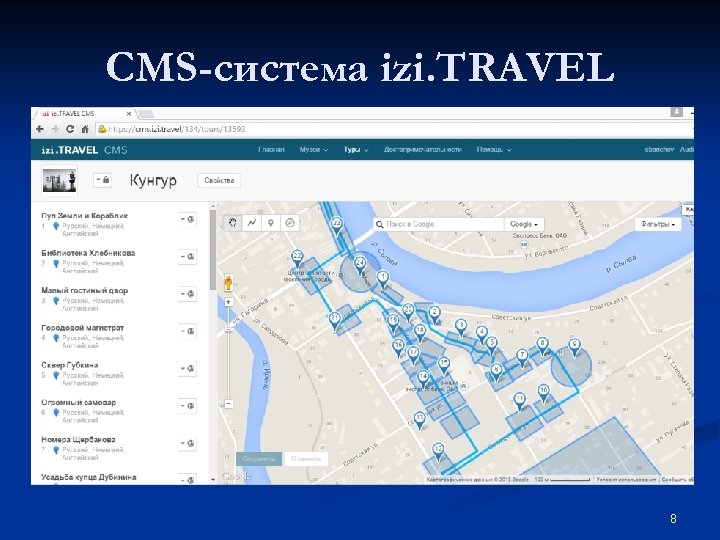
Task: Click map marker number 22
Action: [x=298, y=258]
